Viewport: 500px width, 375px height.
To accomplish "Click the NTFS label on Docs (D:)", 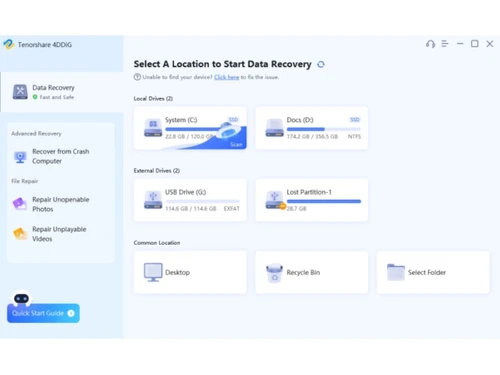I will pos(354,137).
